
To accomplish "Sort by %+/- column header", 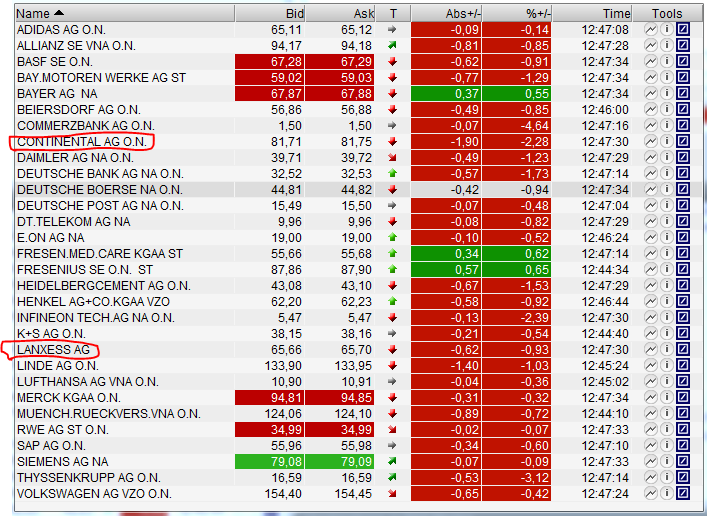I will 517,14.
